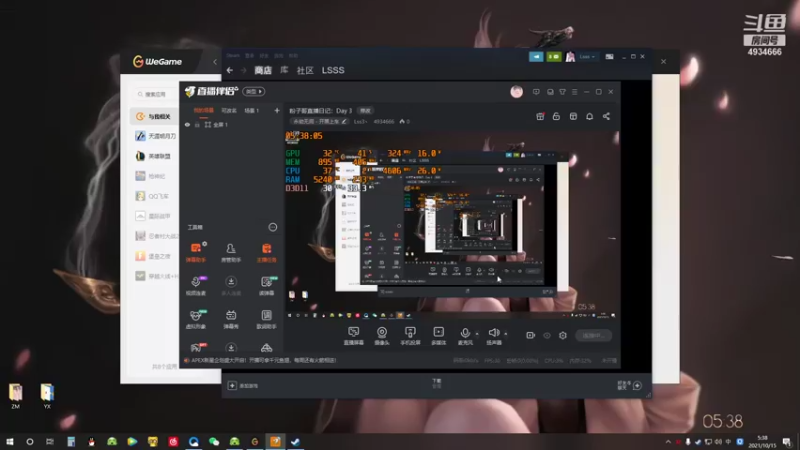
Task: Click the start/stop streaming button
Action: point(593,335)
